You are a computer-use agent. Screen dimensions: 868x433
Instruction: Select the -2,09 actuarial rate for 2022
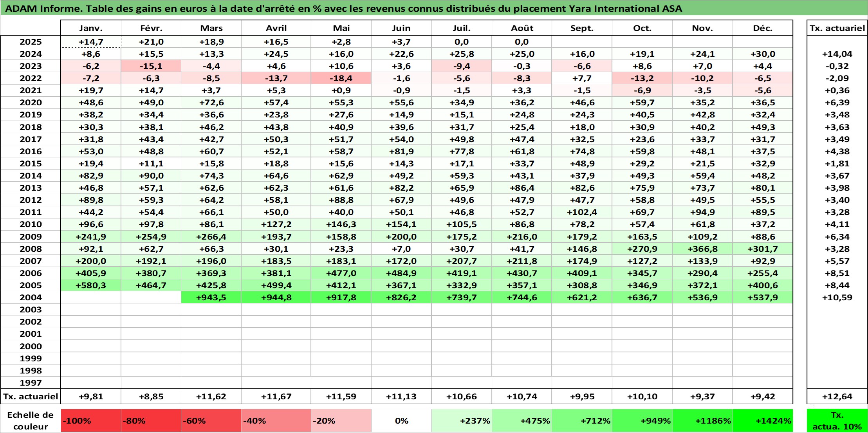(x=837, y=78)
